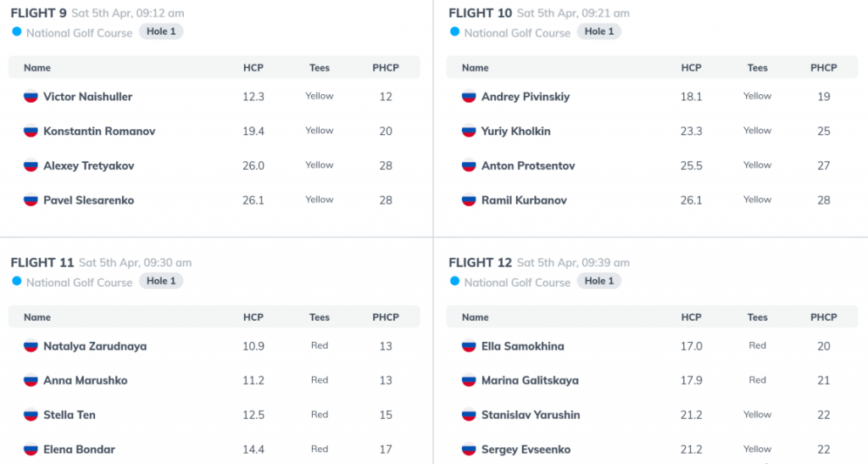
Task: Select the HCP column header in Flight 9
Action: 253,68
